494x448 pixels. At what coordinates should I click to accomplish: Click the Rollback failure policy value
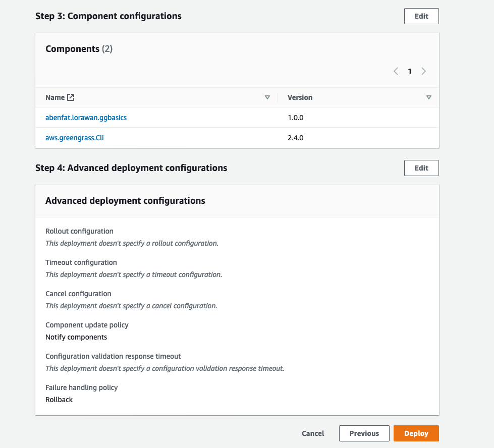pyautogui.click(x=59, y=400)
